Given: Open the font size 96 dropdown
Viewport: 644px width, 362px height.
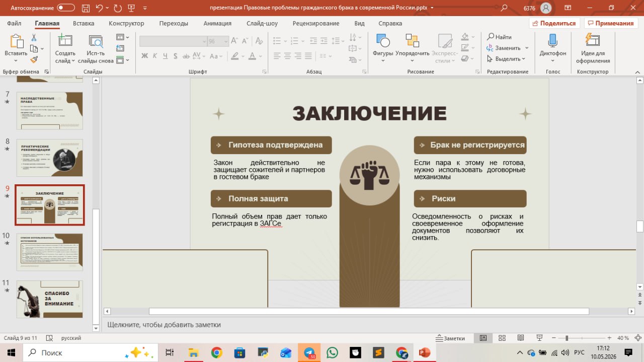Looking at the screenshot, I should 226,41.
